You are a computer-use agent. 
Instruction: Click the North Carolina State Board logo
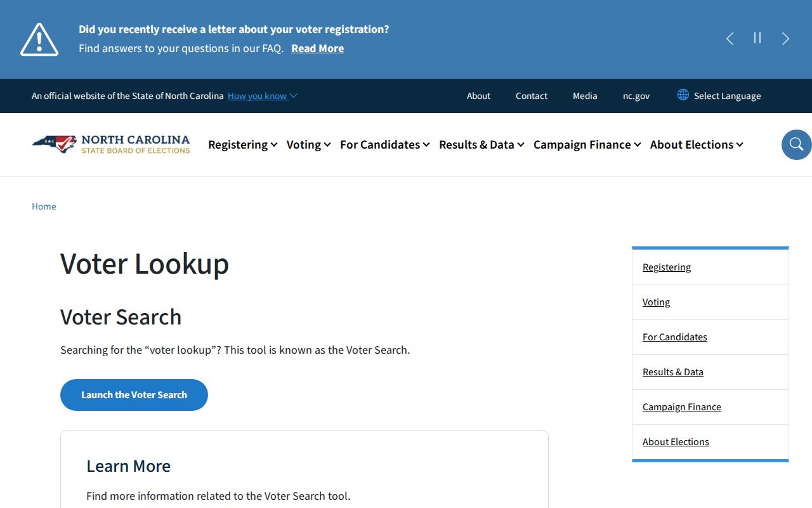(x=111, y=144)
